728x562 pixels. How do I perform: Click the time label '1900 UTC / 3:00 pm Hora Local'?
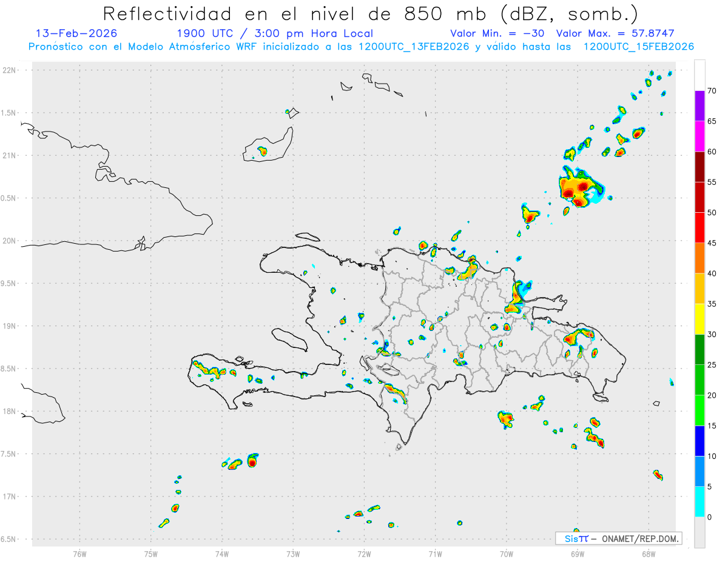275,33
